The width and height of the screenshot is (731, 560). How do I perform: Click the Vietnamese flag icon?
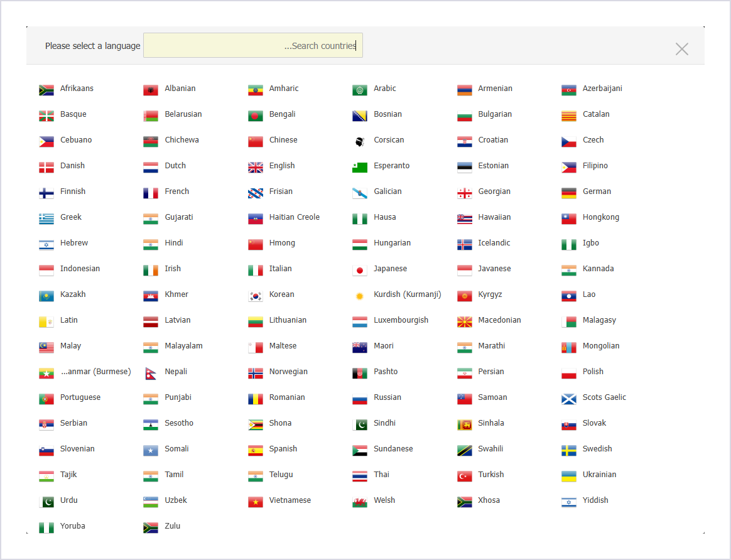(256, 501)
